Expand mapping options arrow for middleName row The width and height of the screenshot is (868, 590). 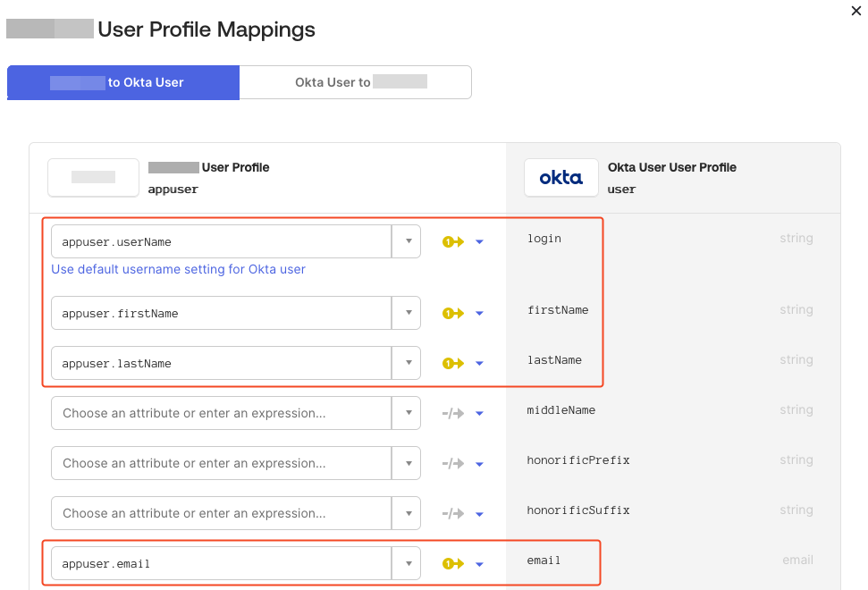pyautogui.click(x=479, y=413)
